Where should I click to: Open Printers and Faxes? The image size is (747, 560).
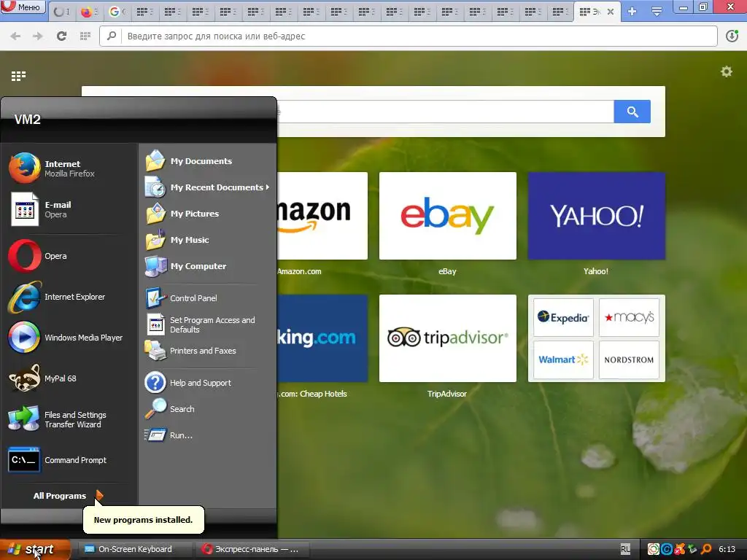(207, 351)
